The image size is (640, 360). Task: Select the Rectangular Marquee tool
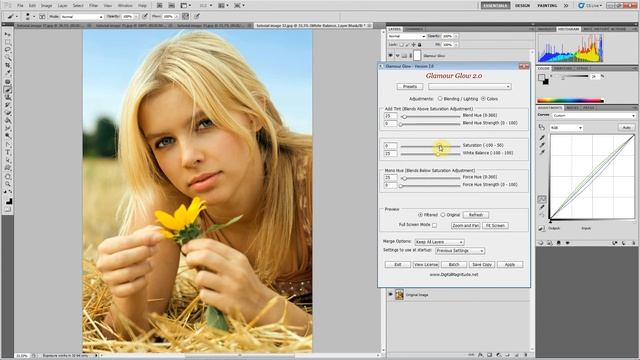[x=8, y=42]
